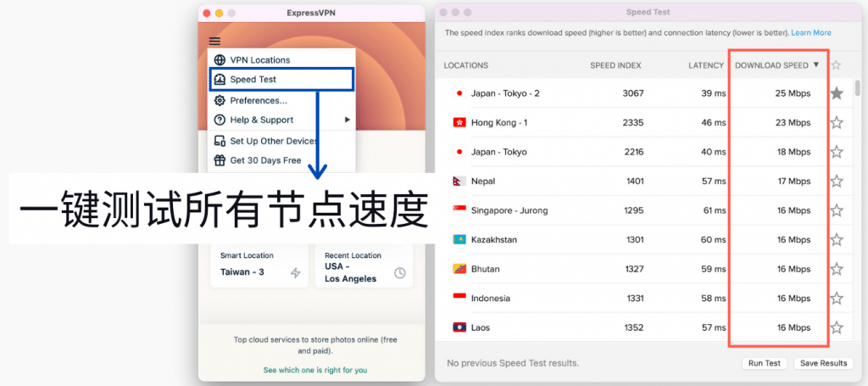
Task: Select the Singapore - Jurong location name
Action: 509,210
